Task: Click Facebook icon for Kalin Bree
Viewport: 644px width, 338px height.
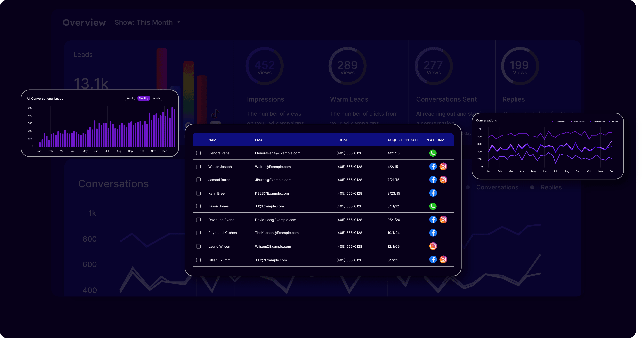Action: pyautogui.click(x=433, y=193)
